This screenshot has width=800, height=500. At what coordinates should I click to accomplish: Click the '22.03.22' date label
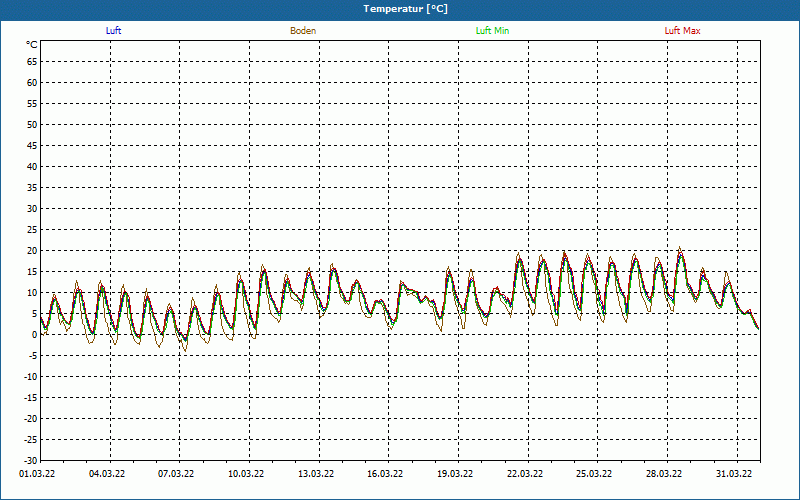(525, 474)
